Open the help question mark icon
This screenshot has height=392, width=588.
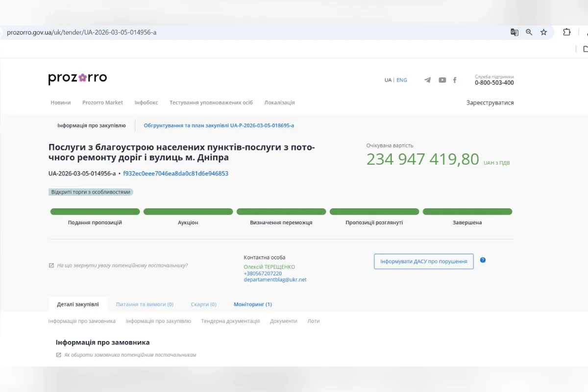click(x=483, y=261)
